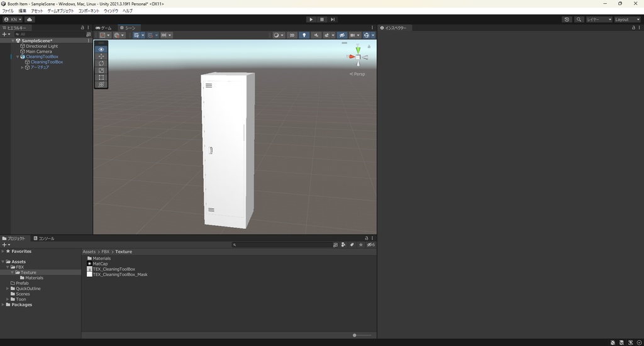Open the cloud services button
644x346 pixels.
[30, 20]
